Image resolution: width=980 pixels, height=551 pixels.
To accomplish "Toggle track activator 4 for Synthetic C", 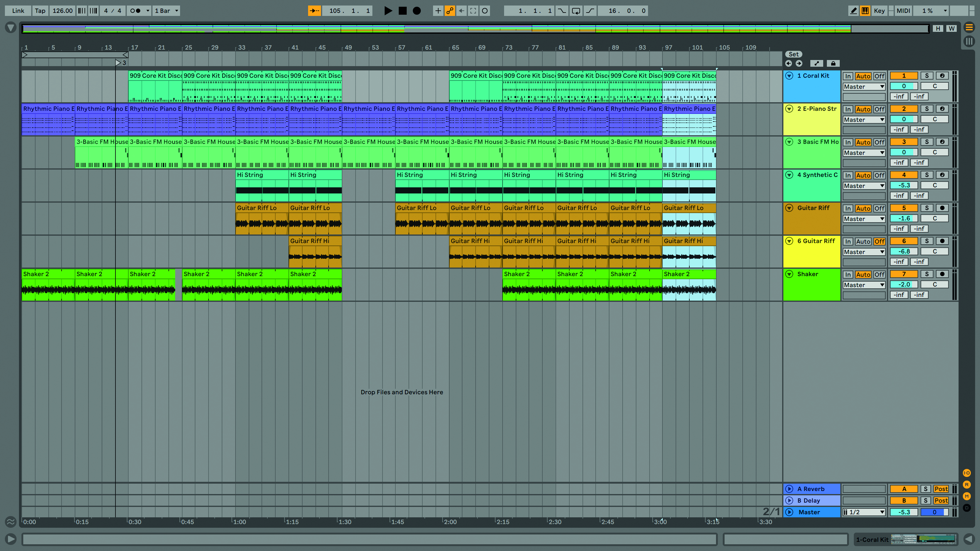I will (904, 175).
